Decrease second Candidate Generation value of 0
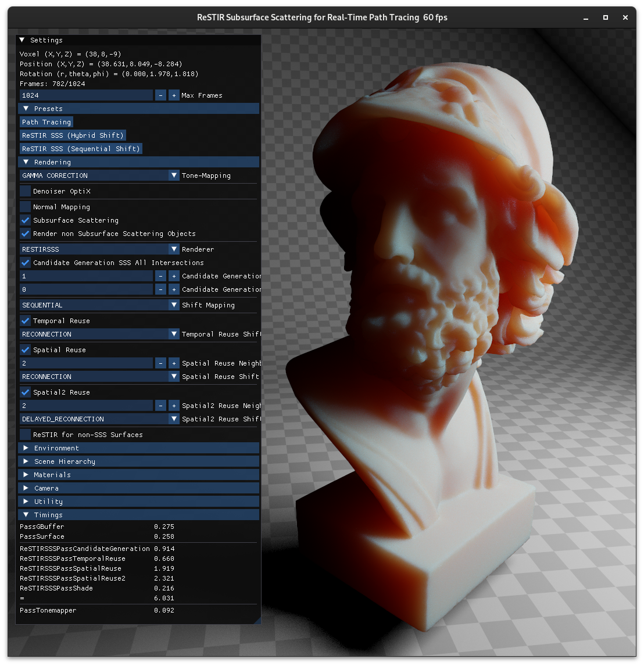 [x=160, y=289]
